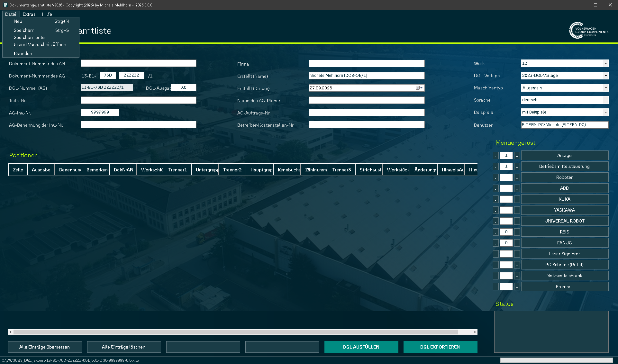
Task: Click Alle Einträge löschen button
Action: [x=124, y=347]
